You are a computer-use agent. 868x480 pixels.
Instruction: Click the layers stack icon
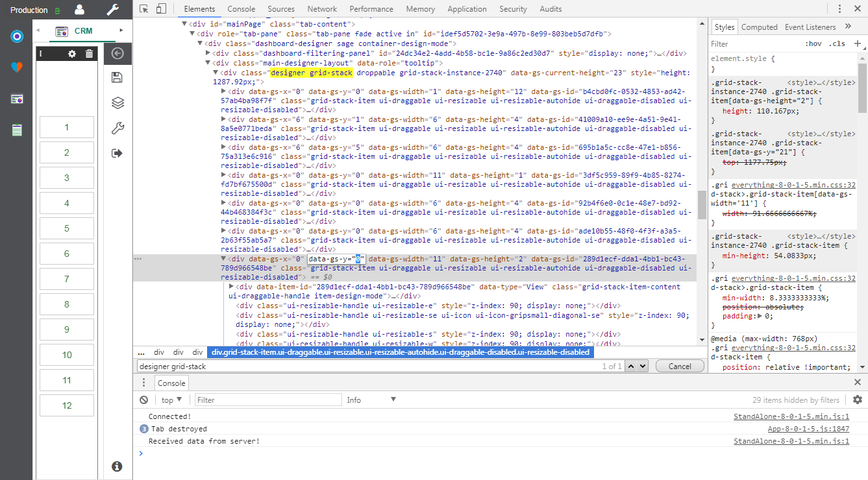tap(118, 103)
